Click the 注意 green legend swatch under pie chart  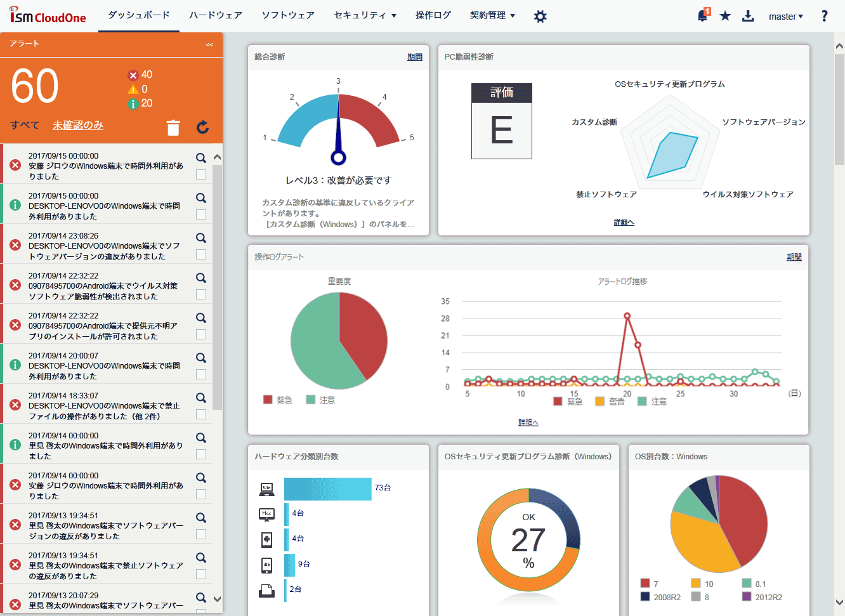click(x=311, y=400)
